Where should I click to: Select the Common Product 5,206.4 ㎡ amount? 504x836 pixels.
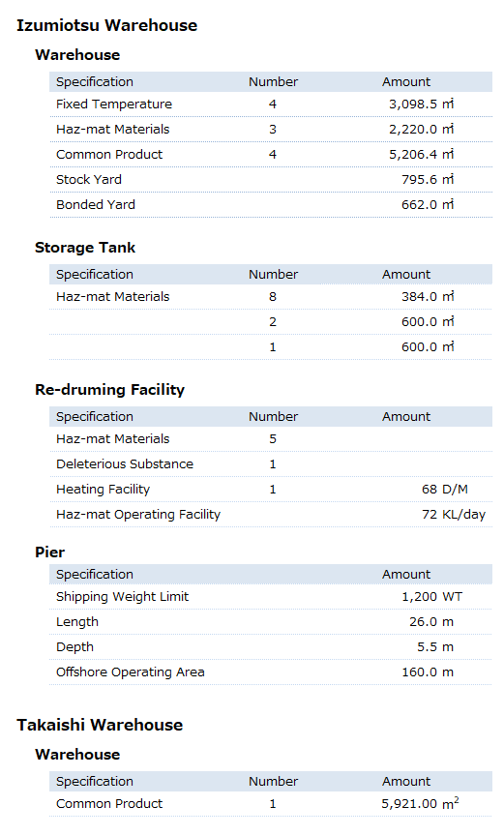coord(422,154)
